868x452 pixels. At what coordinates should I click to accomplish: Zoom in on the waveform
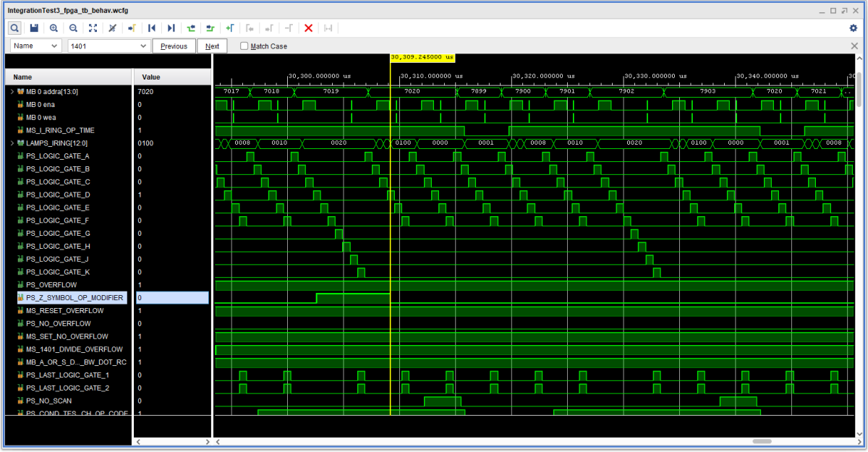point(54,27)
